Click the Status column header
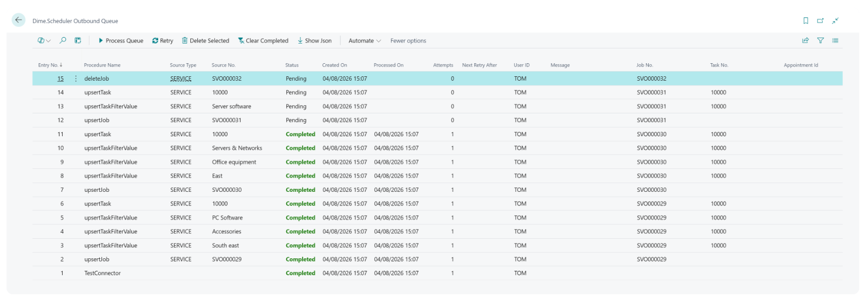The image size is (868, 303). (x=292, y=65)
